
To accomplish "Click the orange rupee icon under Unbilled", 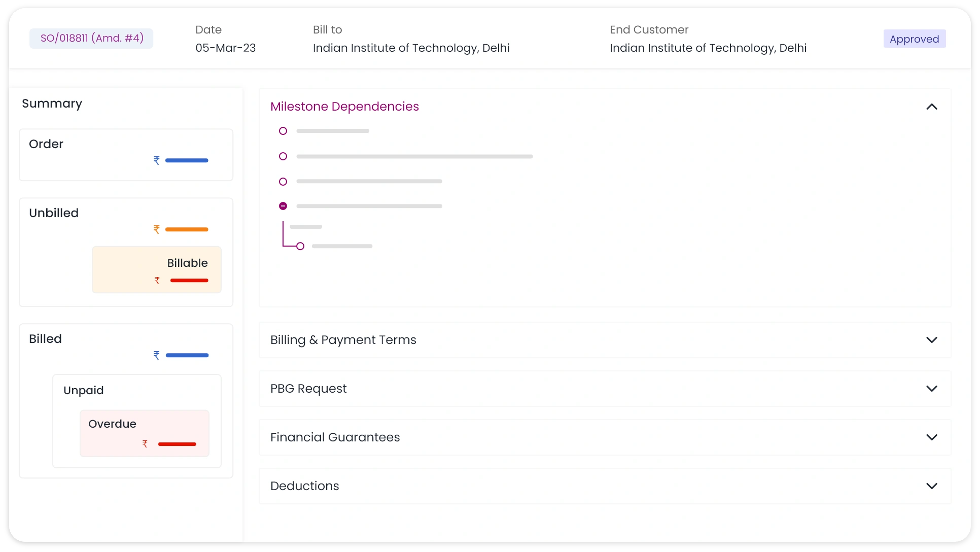I will [x=157, y=229].
